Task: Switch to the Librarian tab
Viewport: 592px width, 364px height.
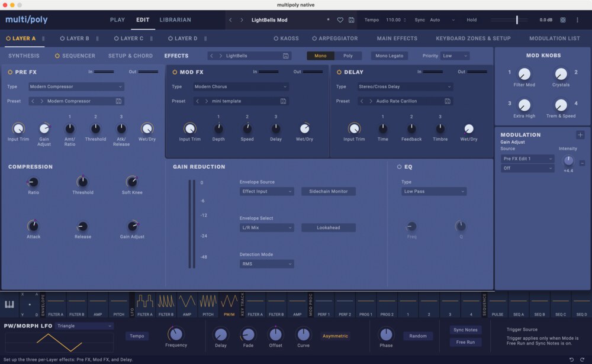Action: click(175, 20)
